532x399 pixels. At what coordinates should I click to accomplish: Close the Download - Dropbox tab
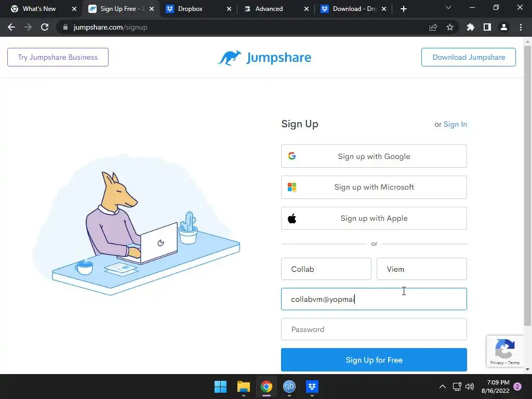(384, 9)
